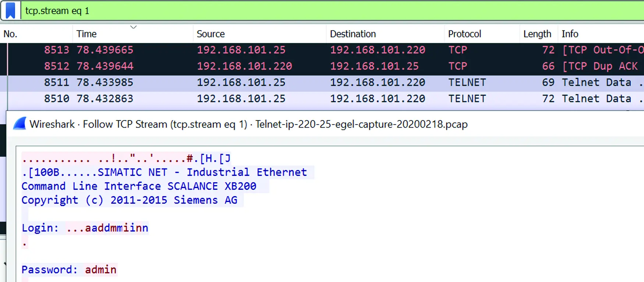Screen dimensions: 644x282
Task: Click the telnet negotiation bytes first stream line
Action: (126, 159)
